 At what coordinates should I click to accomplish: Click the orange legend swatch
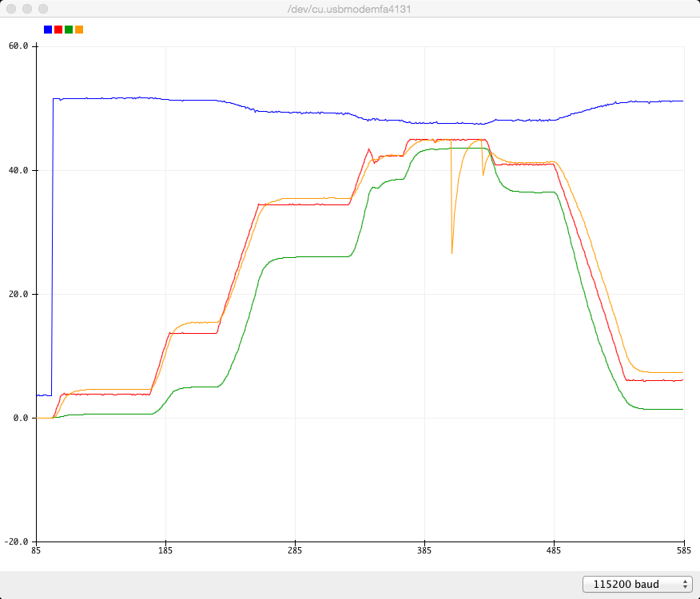point(79,30)
